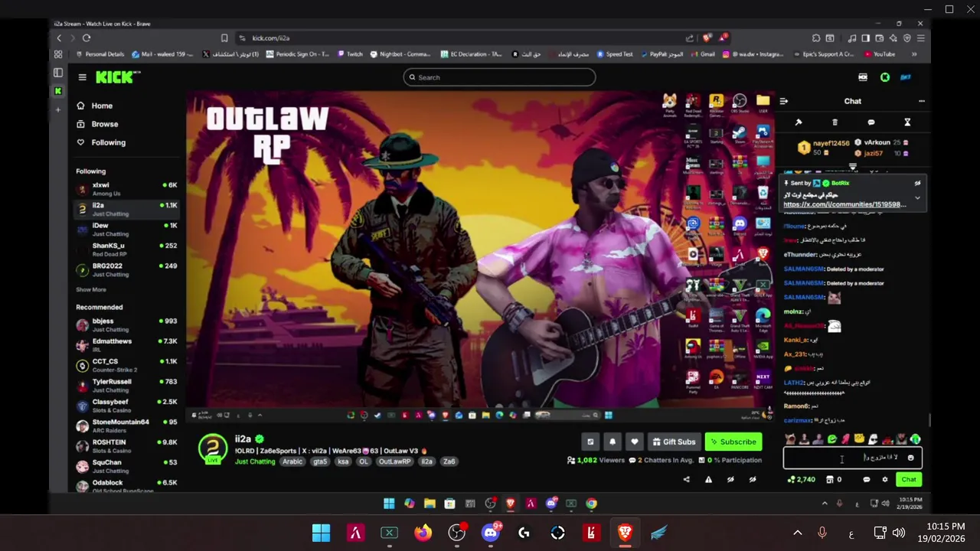Expand Show More under Following
The image size is (980, 551).
(x=91, y=290)
